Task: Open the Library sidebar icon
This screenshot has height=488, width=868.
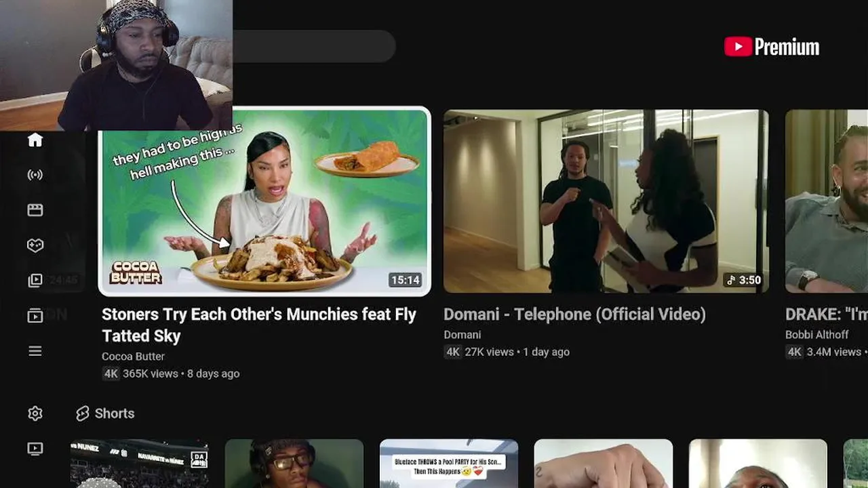Action: click(x=35, y=281)
